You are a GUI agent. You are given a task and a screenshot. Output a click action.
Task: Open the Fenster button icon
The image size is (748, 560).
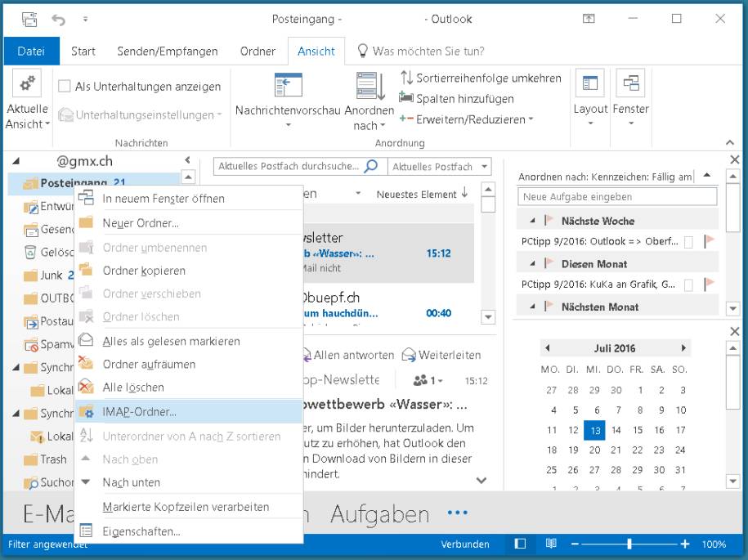630,83
